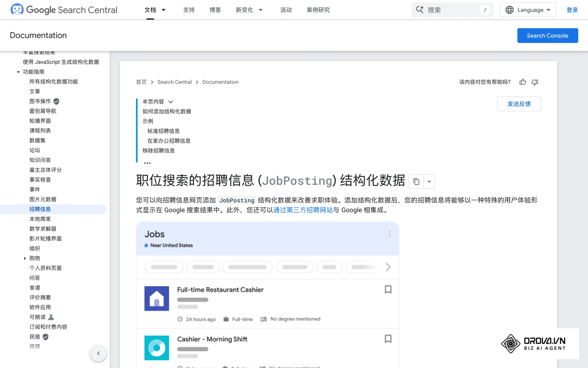588x368 pixels.
Task: Open the 活动 nav item
Action: [x=286, y=10]
